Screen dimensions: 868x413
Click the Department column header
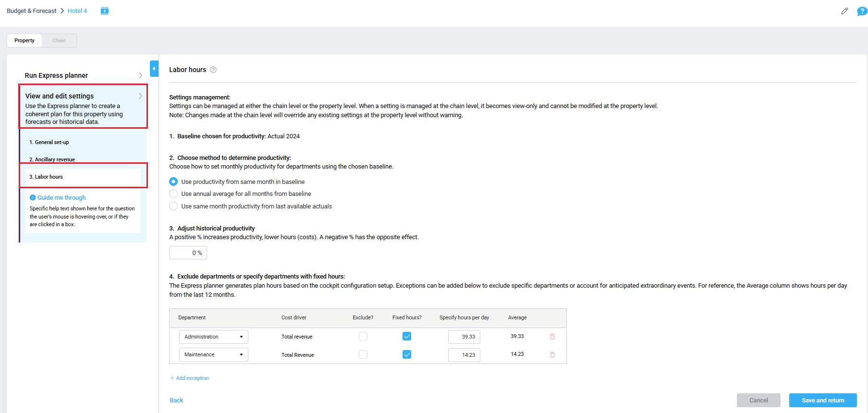point(192,317)
